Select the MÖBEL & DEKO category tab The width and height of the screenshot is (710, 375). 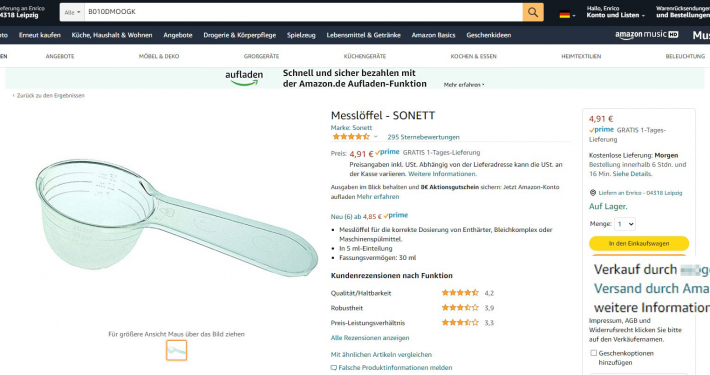click(x=159, y=56)
